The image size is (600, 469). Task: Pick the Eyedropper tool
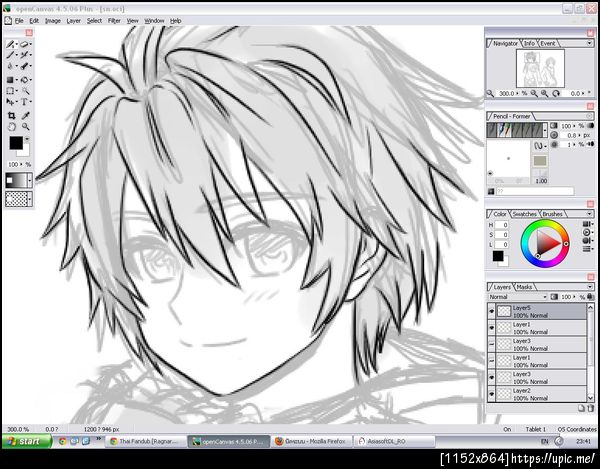[x=25, y=116]
